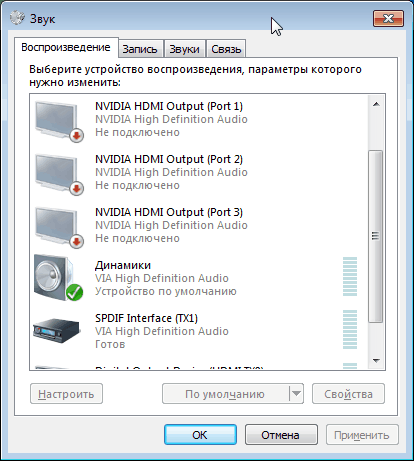Switch to the Связь tab

click(x=226, y=49)
